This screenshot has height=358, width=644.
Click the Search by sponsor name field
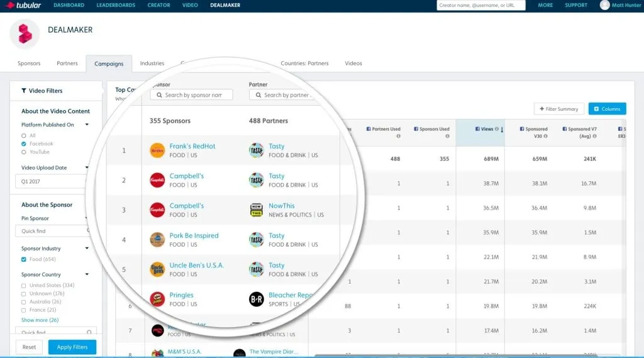point(191,95)
